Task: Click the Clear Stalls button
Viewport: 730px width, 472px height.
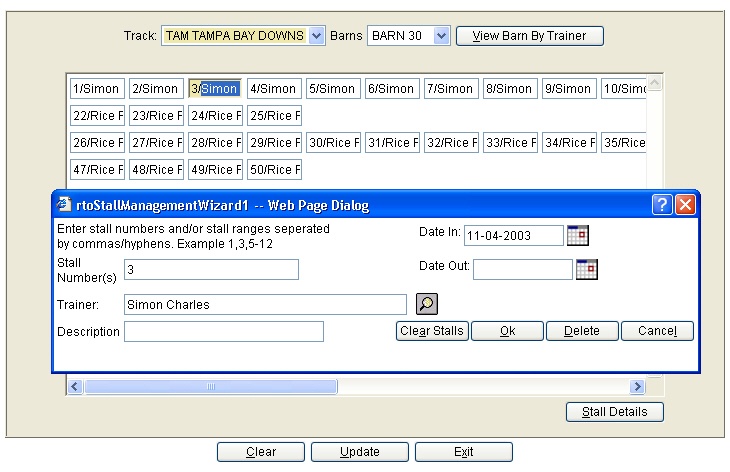Action: click(432, 331)
